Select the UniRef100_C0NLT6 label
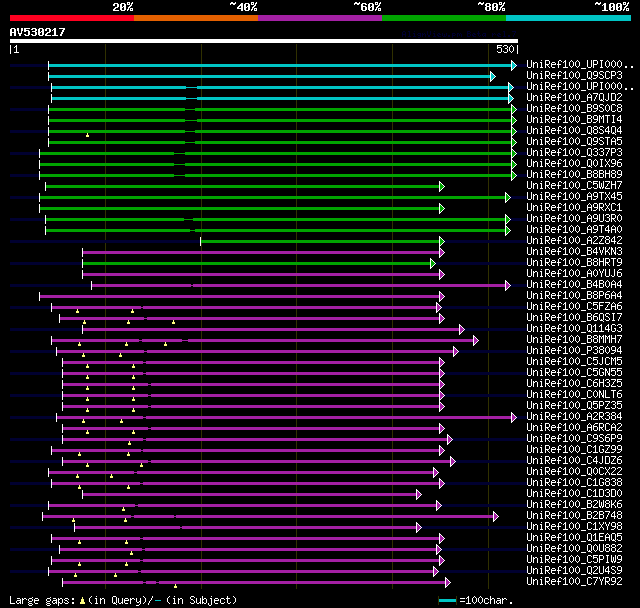The height and width of the screenshot is (608, 640). pos(574,395)
